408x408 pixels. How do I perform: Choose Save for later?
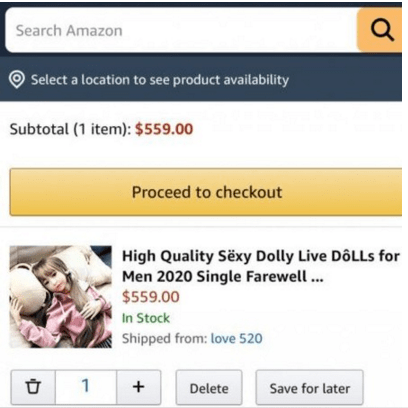pyautogui.click(x=310, y=387)
